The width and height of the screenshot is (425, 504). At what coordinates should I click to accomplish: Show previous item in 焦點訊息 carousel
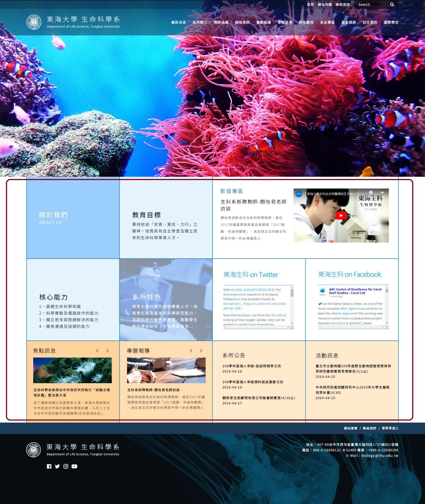click(97, 351)
